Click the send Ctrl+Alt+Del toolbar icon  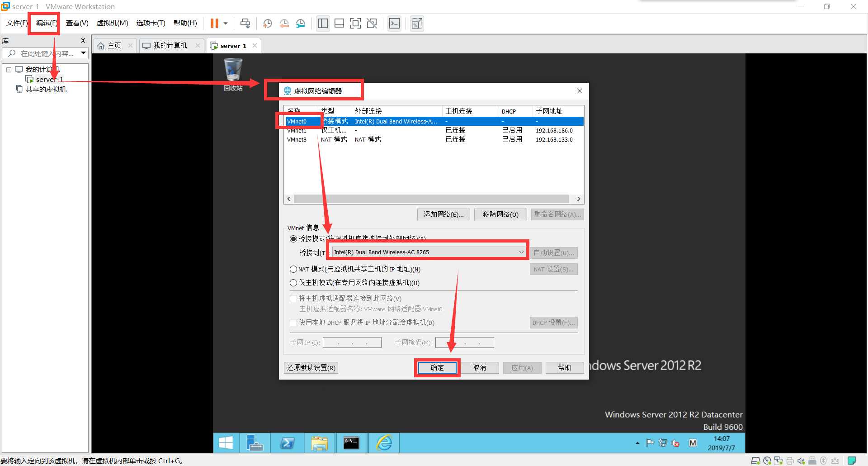(245, 23)
